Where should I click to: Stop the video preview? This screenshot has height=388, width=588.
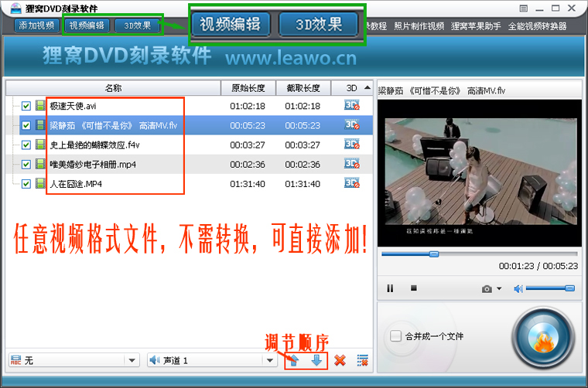(414, 288)
